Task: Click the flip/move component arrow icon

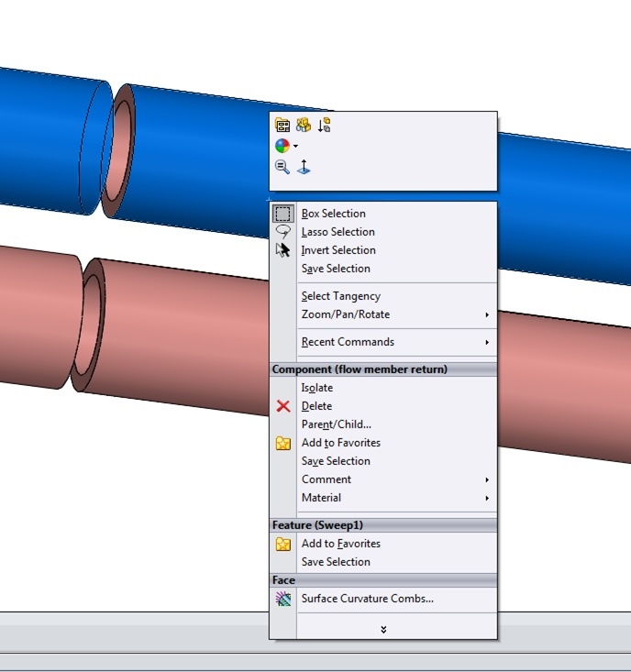Action: (324, 125)
